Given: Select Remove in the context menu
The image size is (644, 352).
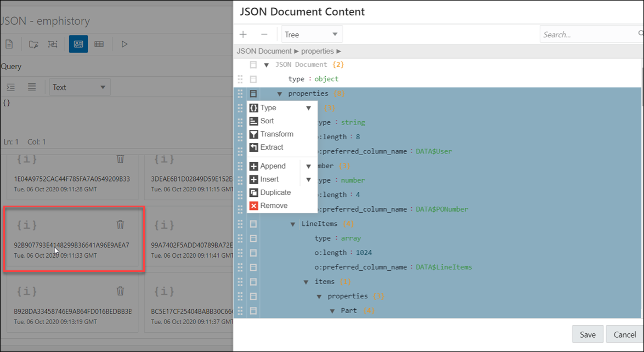Looking at the screenshot, I should [x=274, y=206].
